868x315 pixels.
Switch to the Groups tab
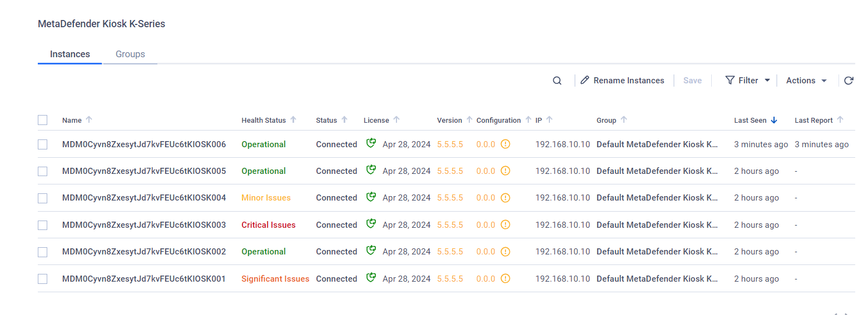click(130, 54)
